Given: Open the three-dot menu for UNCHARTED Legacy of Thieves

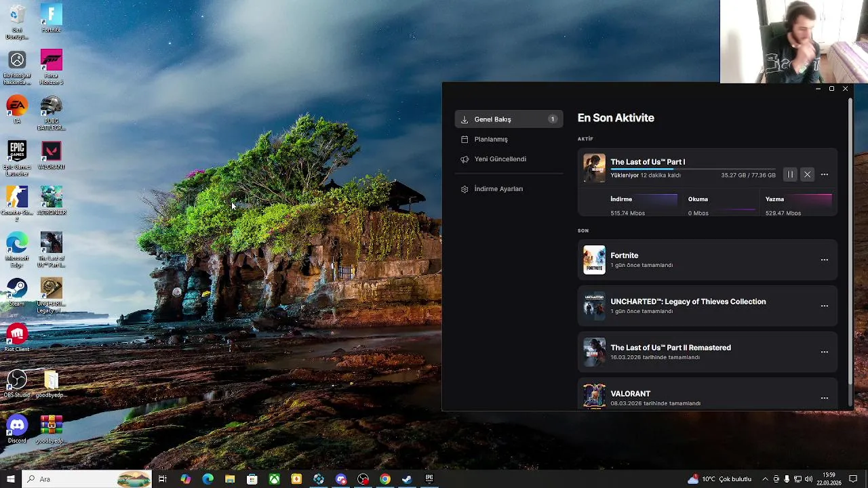Looking at the screenshot, I should coord(825,306).
